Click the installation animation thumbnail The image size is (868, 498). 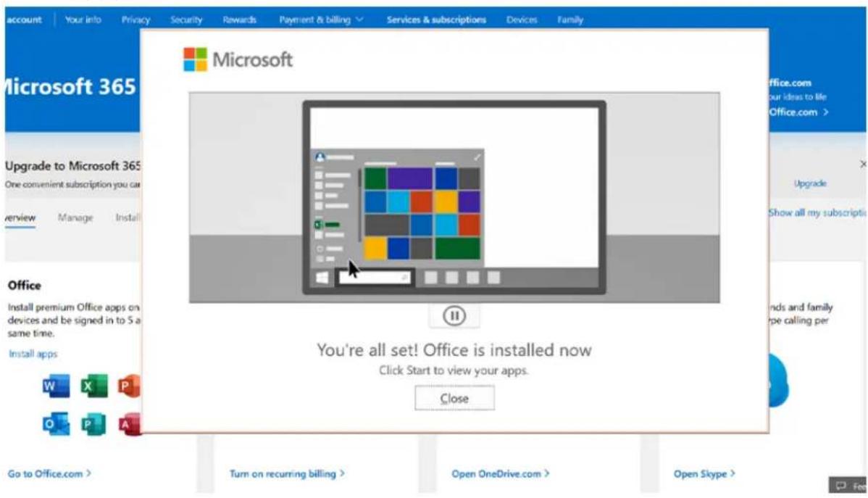pyautogui.click(x=454, y=197)
